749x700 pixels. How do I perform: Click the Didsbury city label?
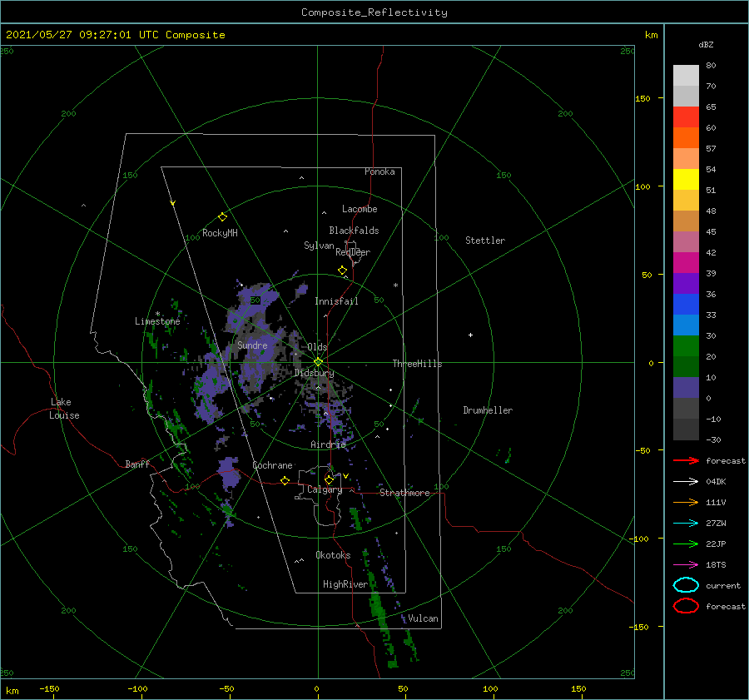315,373
